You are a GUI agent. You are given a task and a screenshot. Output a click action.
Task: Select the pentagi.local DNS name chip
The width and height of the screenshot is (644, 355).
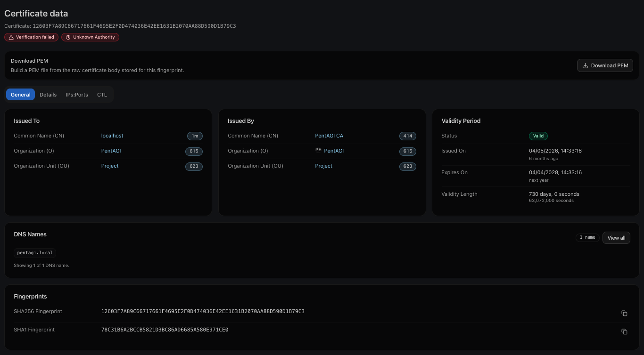35,253
